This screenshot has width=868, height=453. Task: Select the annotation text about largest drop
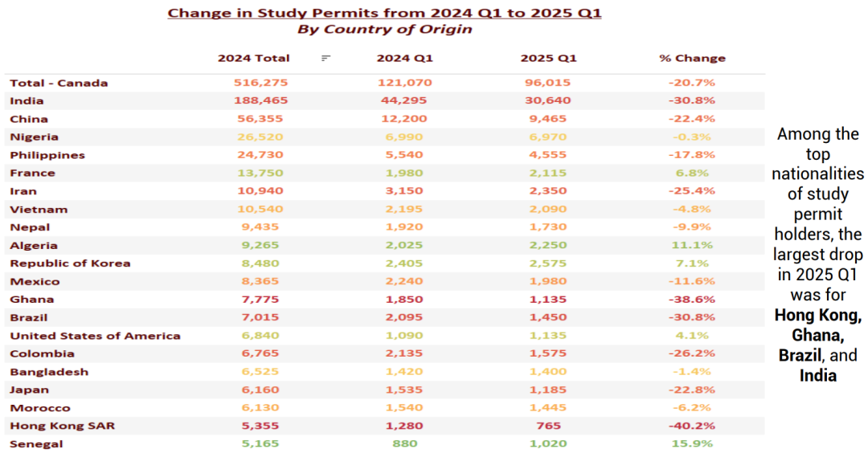pyautogui.click(x=817, y=255)
